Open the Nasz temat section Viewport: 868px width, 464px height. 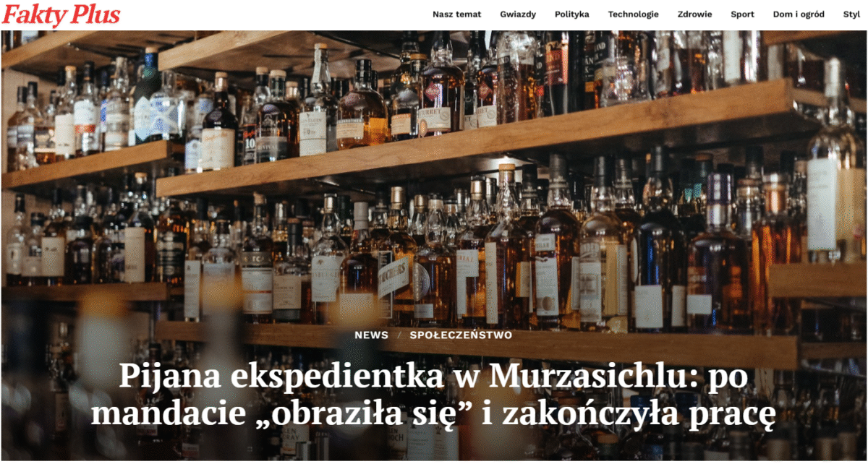coord(456,14)
